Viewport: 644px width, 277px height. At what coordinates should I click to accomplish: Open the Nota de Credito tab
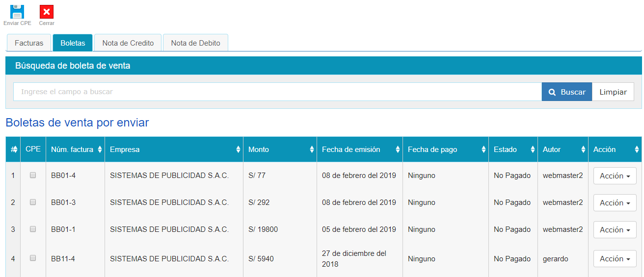coord(128,43)
